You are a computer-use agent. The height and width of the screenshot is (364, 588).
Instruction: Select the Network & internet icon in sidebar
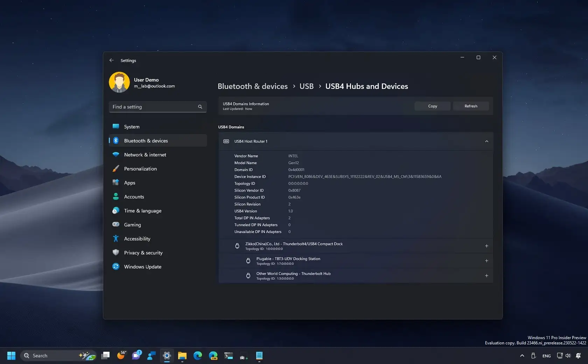tap(117, 154)
